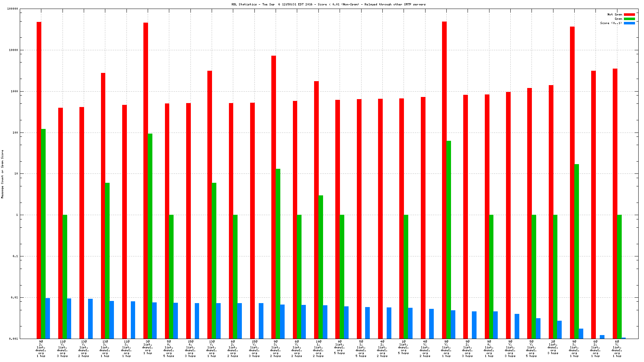Image resolution: width=644 pixels, height=362 pixels.
Task: Click the red Not Spam legend swatch
Action: click(629, 15)
